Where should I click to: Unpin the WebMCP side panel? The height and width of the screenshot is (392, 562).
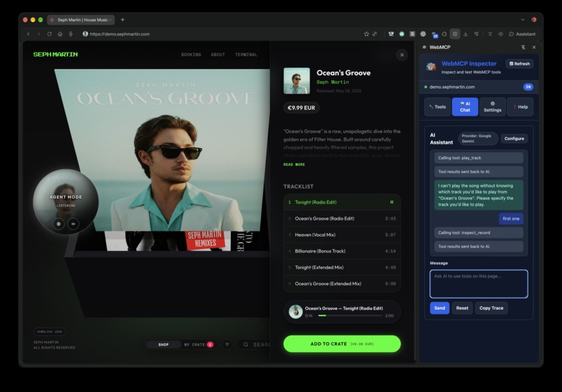(x=523, y=47)
